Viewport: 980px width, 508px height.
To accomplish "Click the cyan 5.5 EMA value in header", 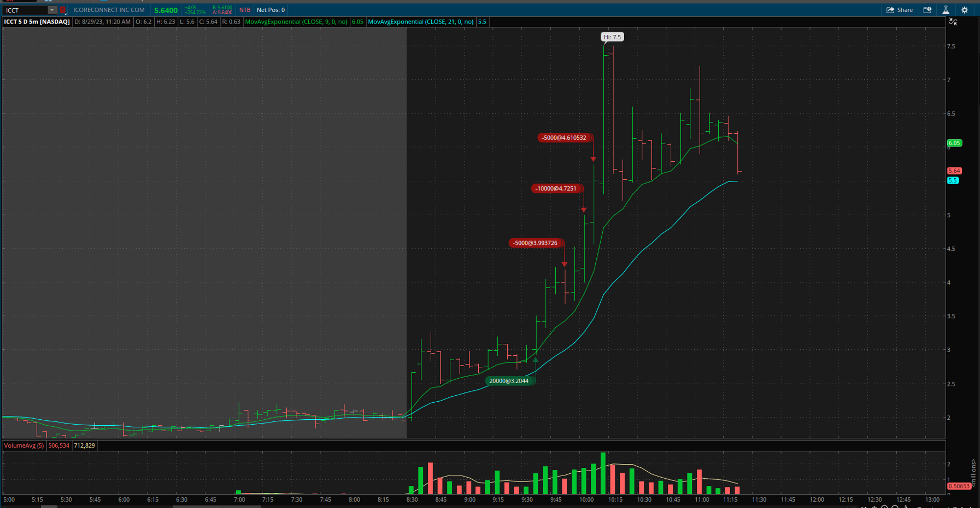I will tap(482, 22).
